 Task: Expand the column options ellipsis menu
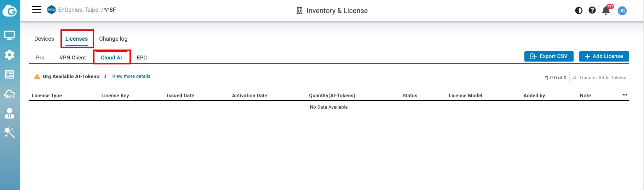tap(625, 95)
